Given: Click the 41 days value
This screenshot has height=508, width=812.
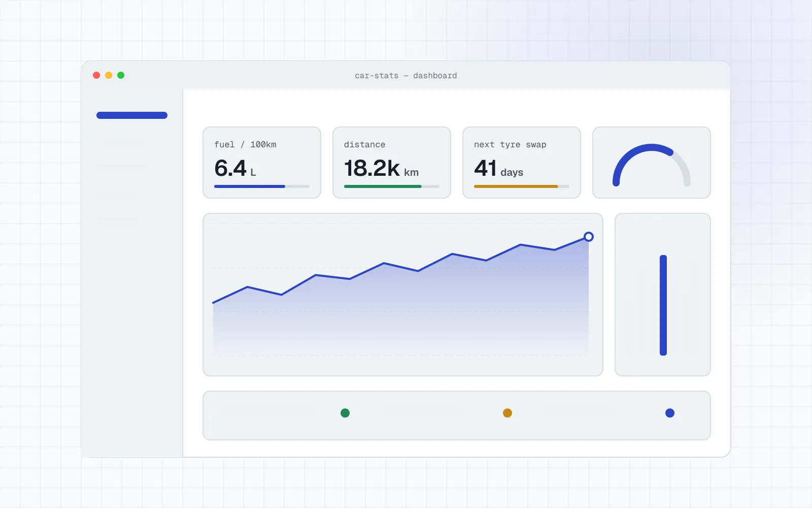Looking at the screenshot, I should 499,168.
